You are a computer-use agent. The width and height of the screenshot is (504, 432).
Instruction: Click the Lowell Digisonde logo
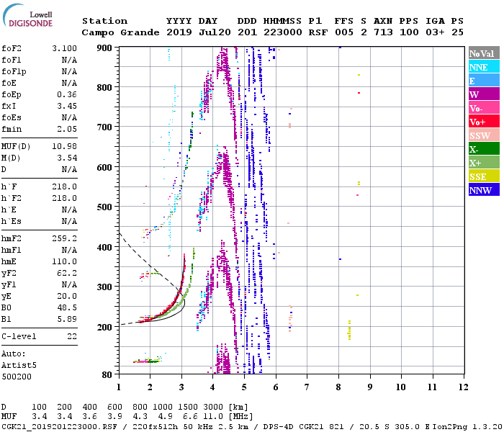click(x=27, y=15)
